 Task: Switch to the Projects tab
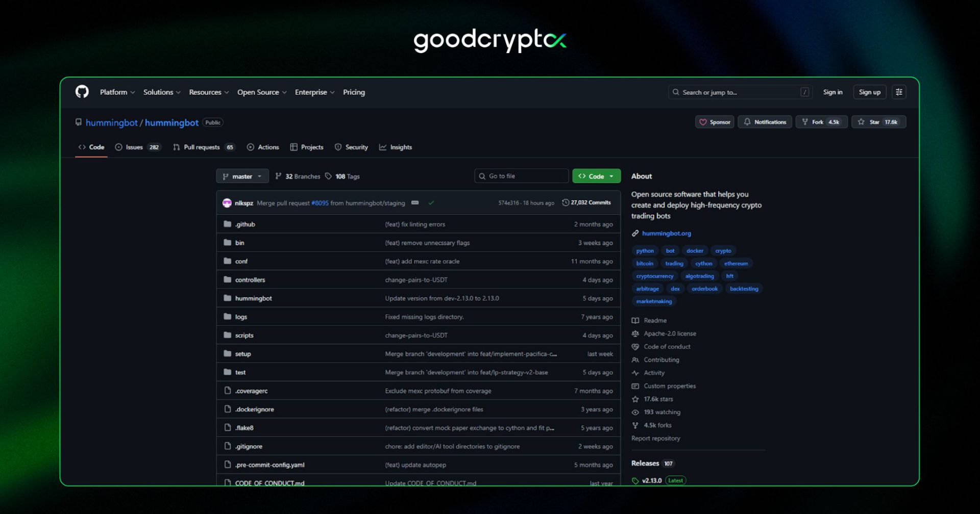click(x=307, y=147)
